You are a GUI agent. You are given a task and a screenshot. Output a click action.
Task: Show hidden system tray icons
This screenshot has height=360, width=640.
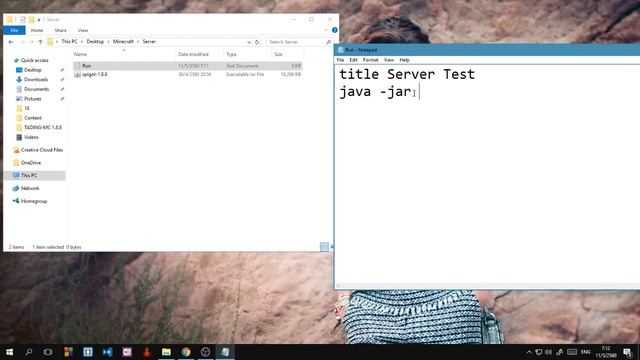click(529, 352)
